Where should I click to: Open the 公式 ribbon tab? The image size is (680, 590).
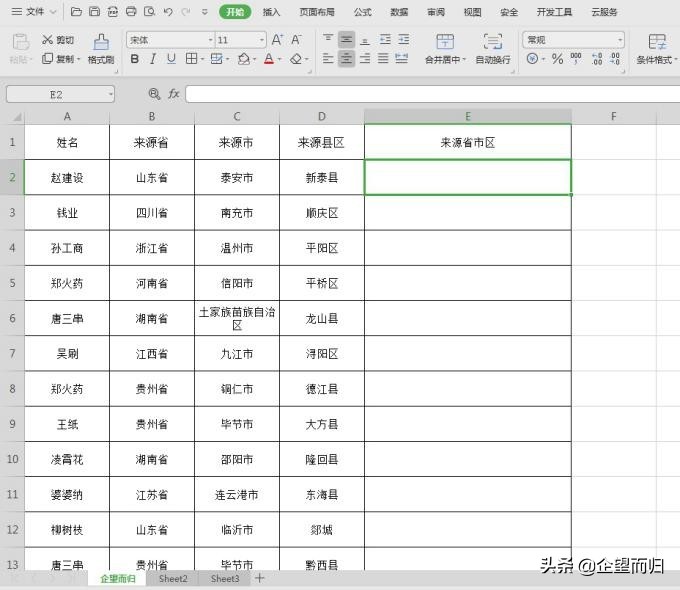pos(363,12)
